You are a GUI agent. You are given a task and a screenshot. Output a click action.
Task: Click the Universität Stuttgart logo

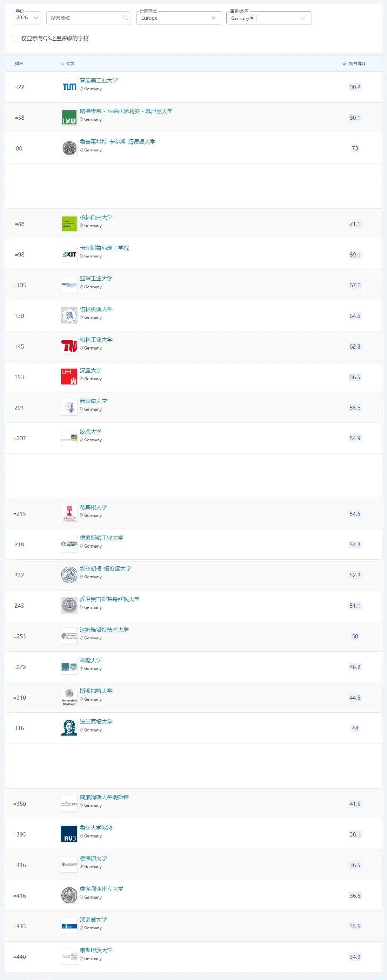point(69,697)
